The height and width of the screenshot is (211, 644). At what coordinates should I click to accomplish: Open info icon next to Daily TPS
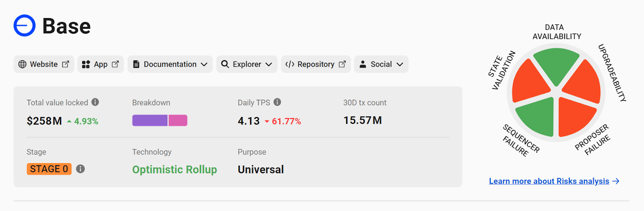277,102
